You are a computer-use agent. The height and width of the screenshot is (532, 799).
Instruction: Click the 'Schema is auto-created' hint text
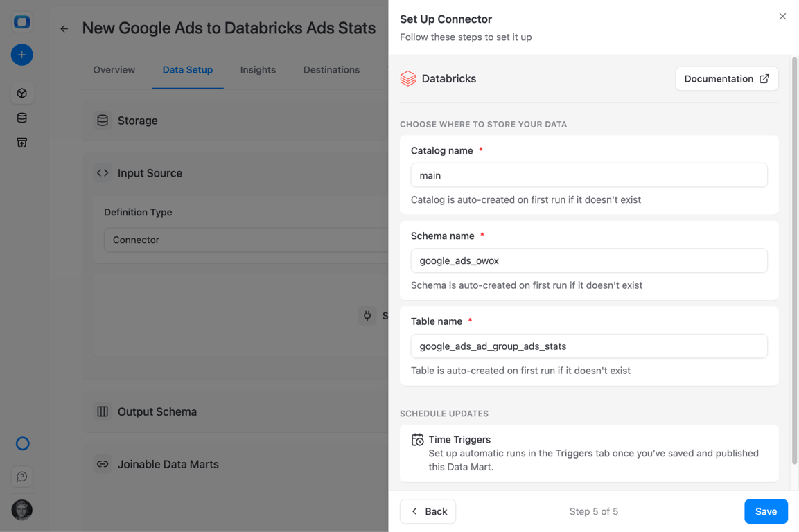(527, 285)
